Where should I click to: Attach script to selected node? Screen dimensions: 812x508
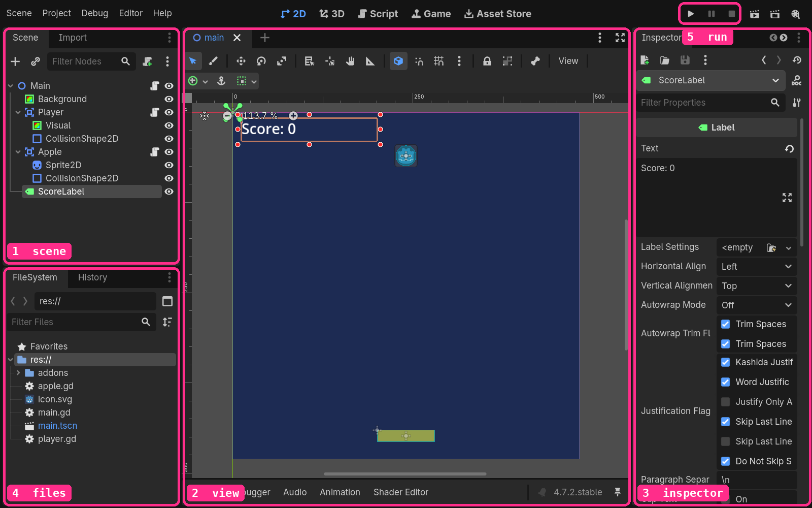[x=148, y=61]
